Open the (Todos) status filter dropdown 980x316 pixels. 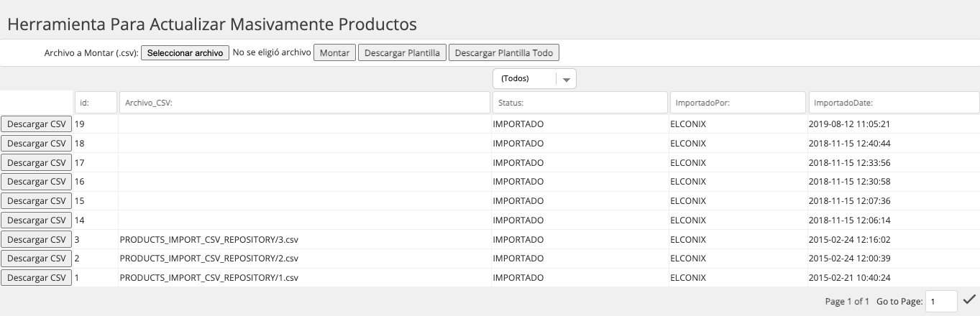pyautogui.click(x=535, y=79)
